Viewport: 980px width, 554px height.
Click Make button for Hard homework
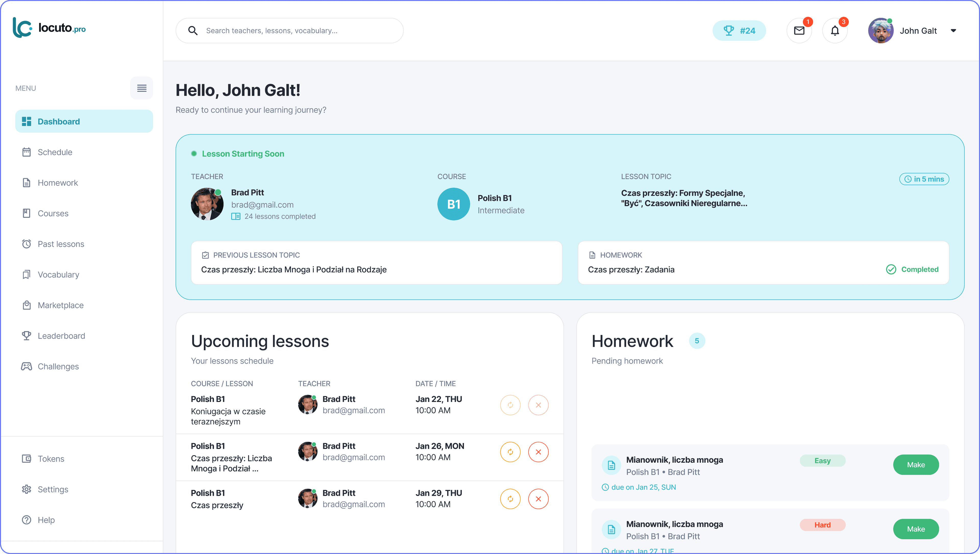point(916,529)
